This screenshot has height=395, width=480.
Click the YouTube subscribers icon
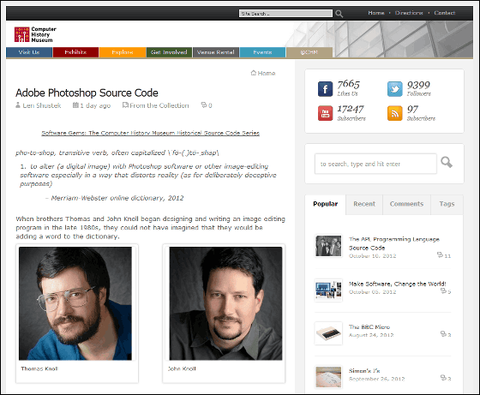325,113
